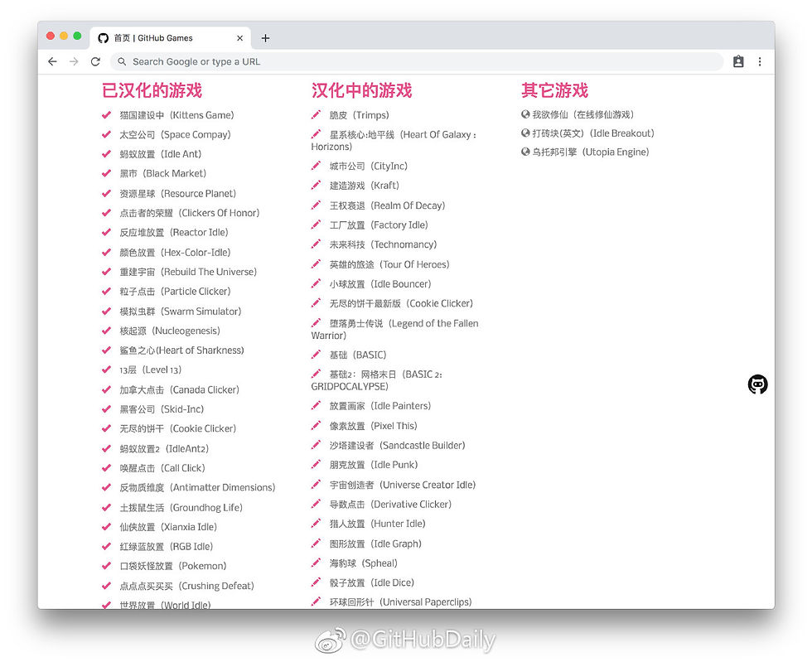The width and height of the screenshot is (812, 662).
Task: Click the globe icon beside 我欲修仙
Action: pos(525,114)
